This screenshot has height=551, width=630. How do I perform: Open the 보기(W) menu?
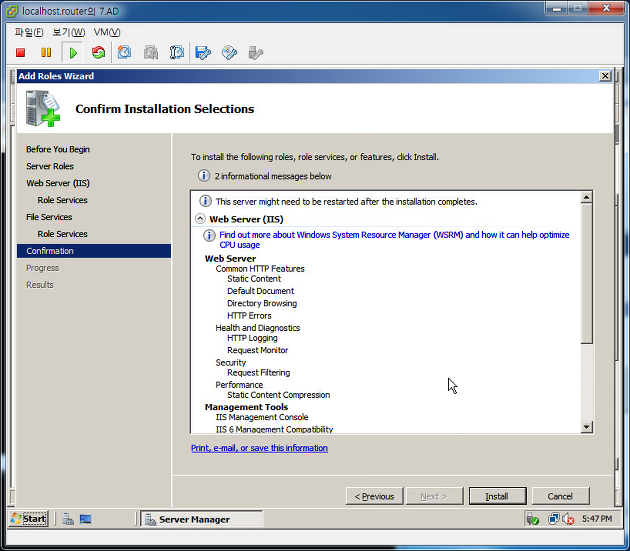[69, 32]
